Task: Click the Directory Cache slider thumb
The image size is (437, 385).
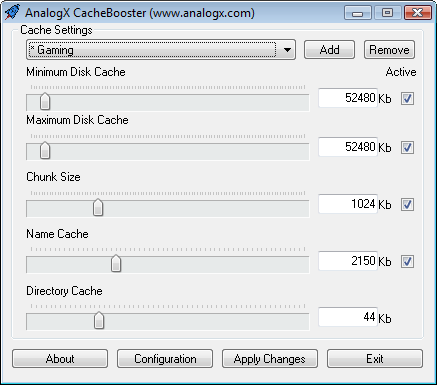Action: click(99, 320)
